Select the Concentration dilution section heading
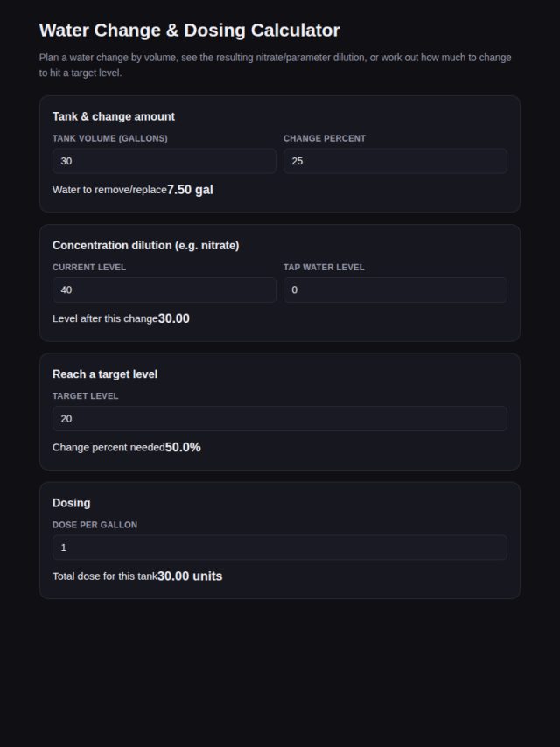This screenshot has height=747, width=560. click(x=146, y=245)
